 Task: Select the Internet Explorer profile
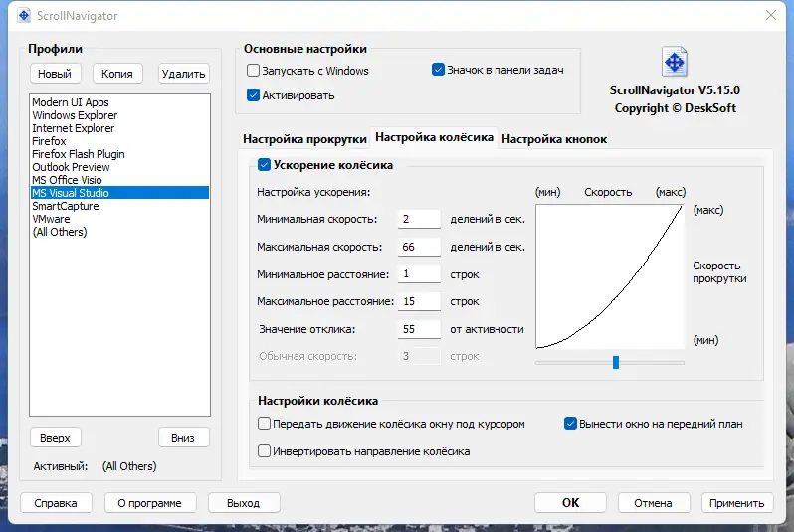click(x=119, y=128)
